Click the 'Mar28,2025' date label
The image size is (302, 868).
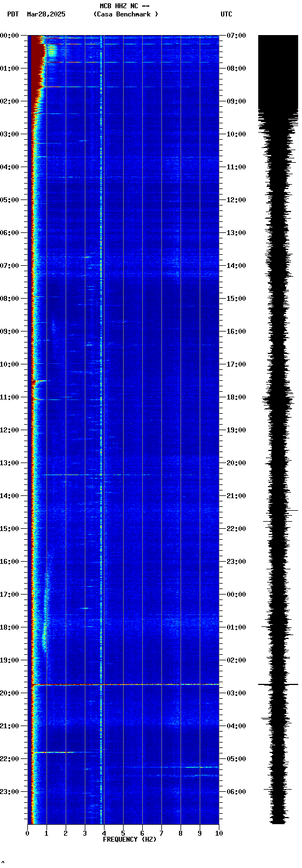(x=46, y=14)
